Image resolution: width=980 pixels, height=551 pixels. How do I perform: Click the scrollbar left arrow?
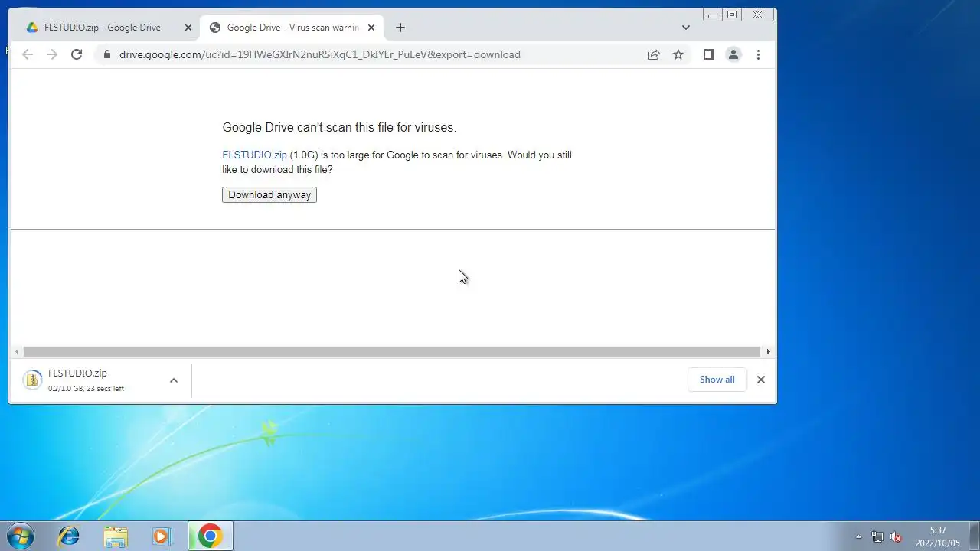coord(17,352)
